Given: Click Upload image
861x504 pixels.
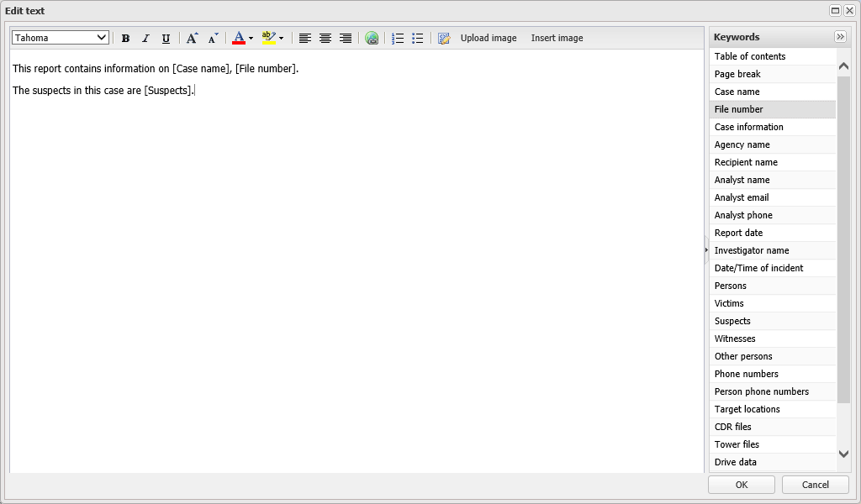Looking at the screenshot, I should 488,38.
